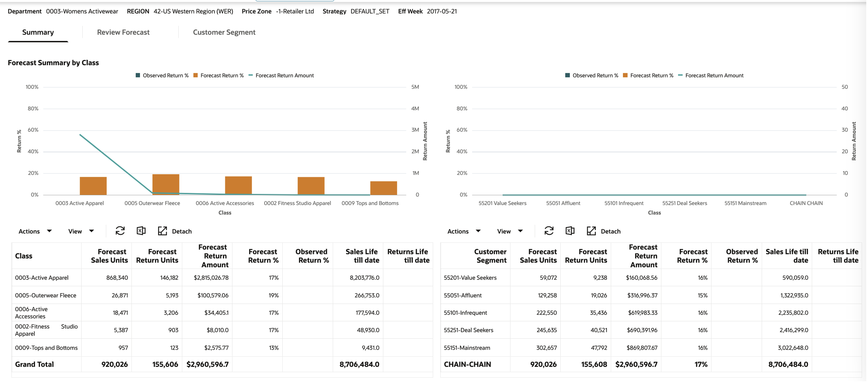Refresh the class forecast table
The image size is (868, 383).
pos(120,231)
